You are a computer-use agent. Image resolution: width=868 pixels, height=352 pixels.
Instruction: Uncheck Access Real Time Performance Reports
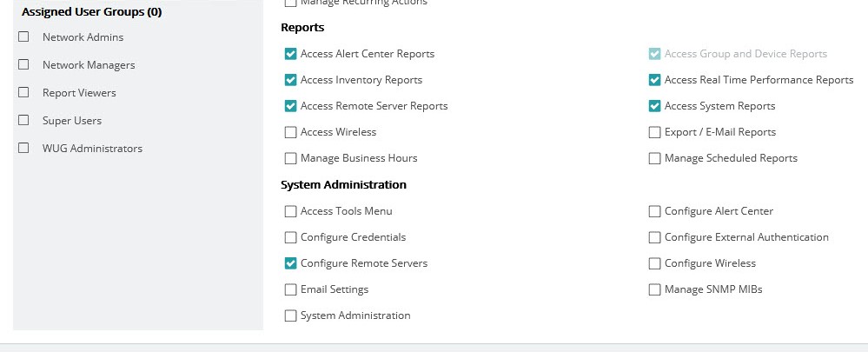click(x=654, y=80)
